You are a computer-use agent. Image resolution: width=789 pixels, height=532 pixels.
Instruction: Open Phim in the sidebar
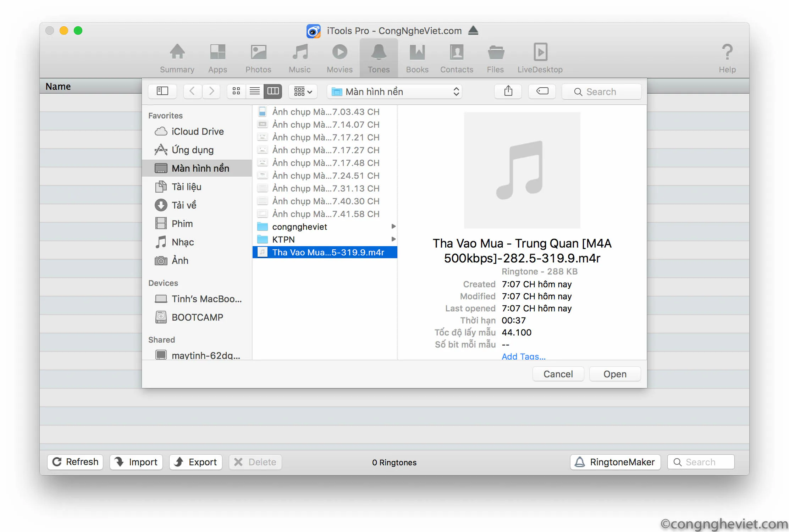coord(197,224)
